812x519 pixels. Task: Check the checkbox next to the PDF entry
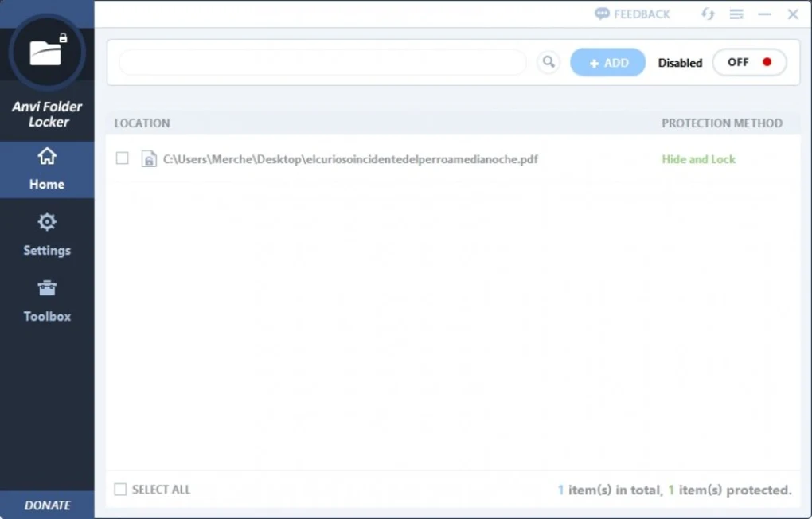122,158
